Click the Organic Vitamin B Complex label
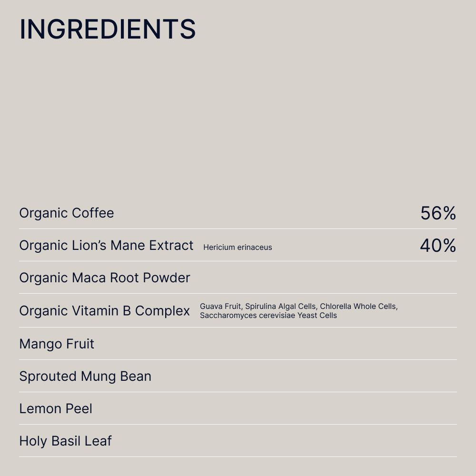476x476 pixels. 104,311
